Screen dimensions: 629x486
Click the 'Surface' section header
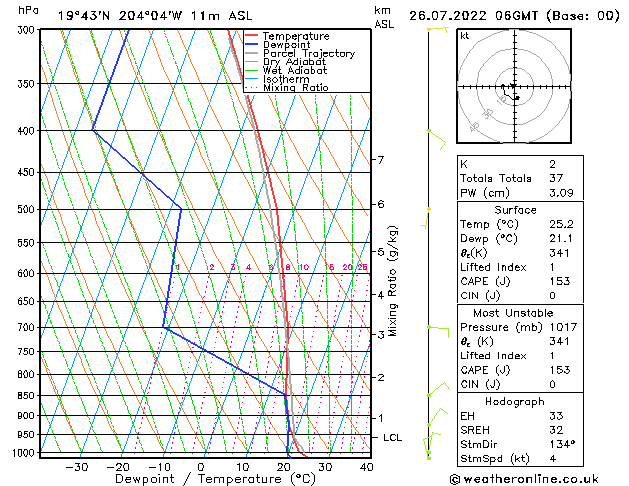515,210
